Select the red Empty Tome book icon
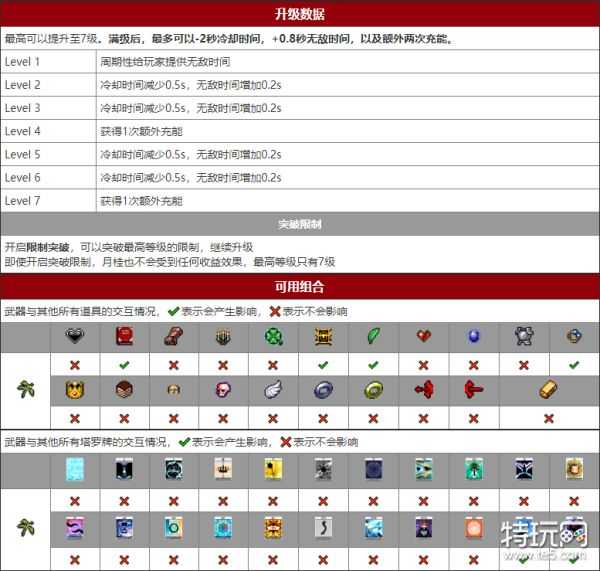 tap(125, 338)
